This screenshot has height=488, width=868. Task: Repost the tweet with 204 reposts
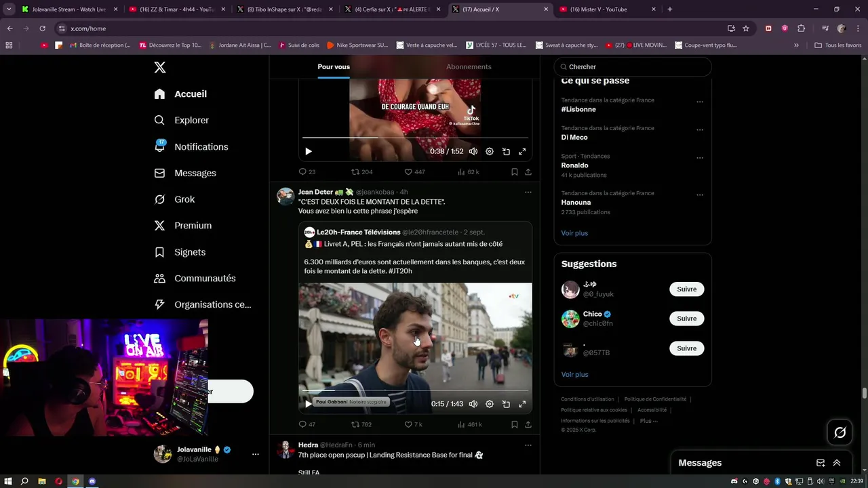click(x=361, y=172)
